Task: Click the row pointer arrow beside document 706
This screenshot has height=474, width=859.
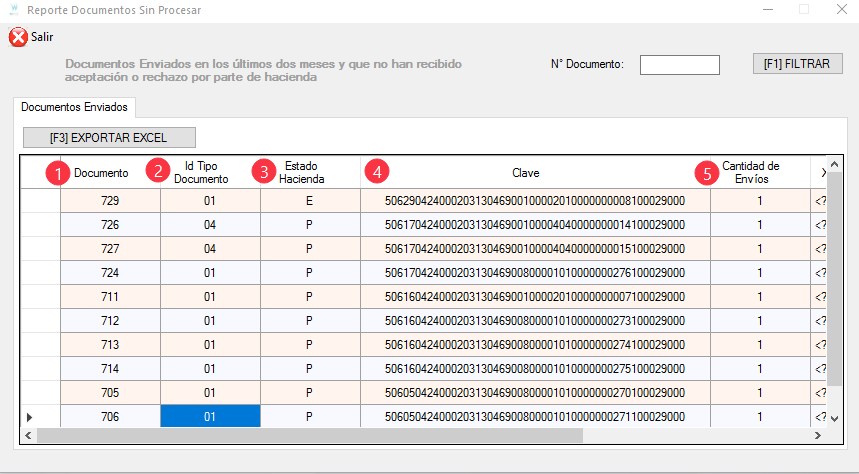Action: click(x=30, y=418)
